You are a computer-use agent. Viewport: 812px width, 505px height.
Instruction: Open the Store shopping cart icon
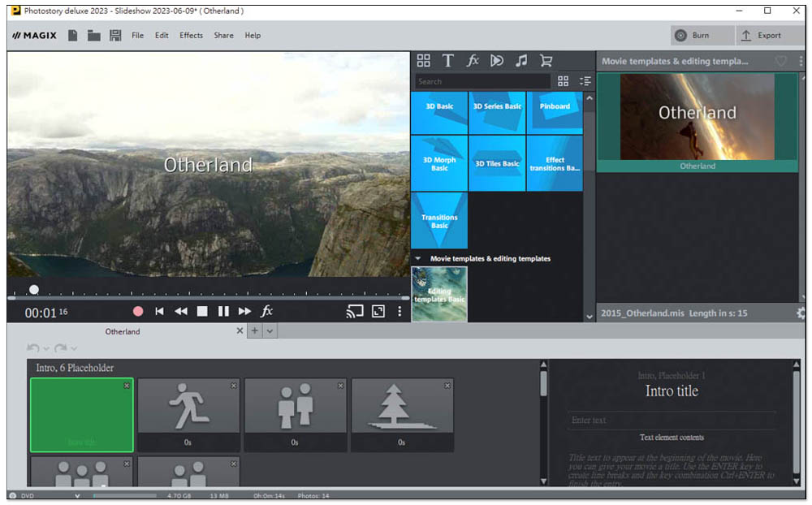tap(546, 61)
